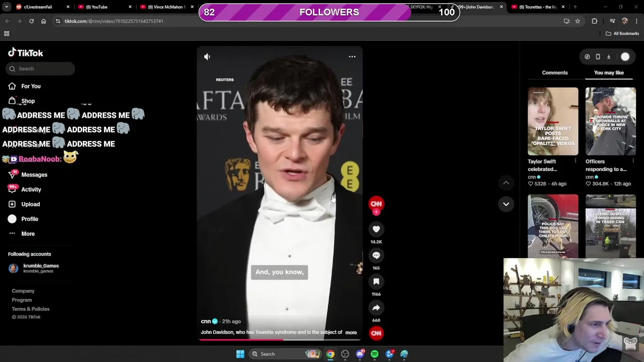Open options for Taylor Swift celebrated card
Screen dimensions: 644x362
(x=575, y=161)
